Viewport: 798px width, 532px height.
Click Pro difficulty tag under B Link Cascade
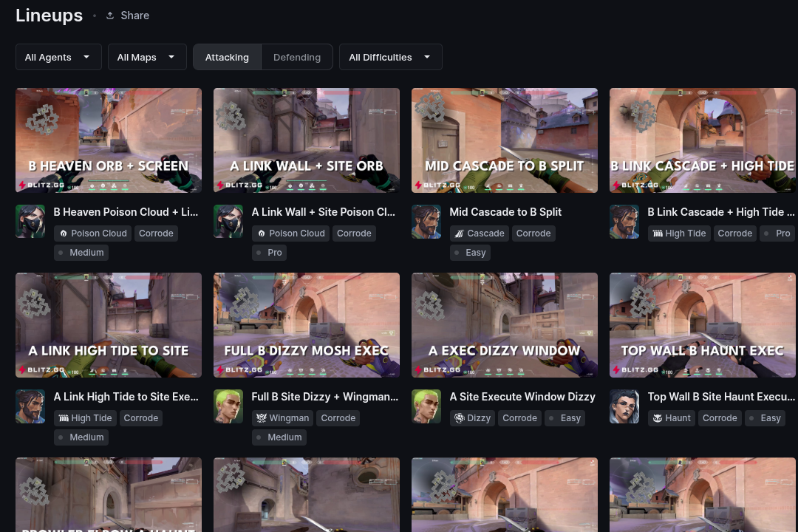coord(777,233)
